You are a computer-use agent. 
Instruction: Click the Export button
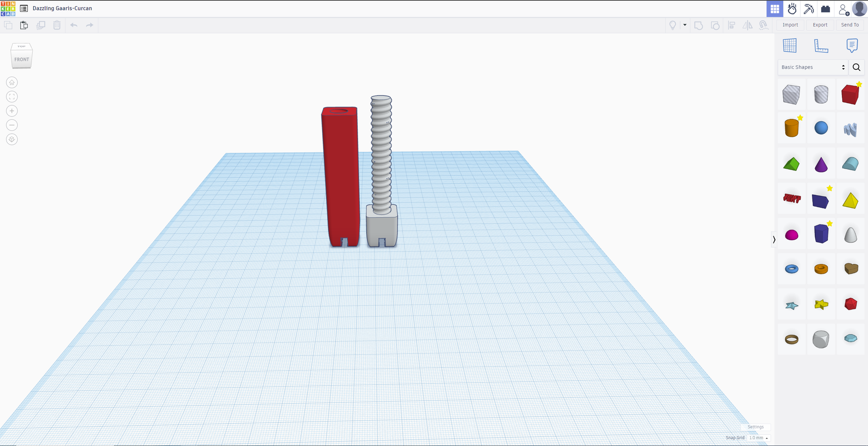pos(820,25)
